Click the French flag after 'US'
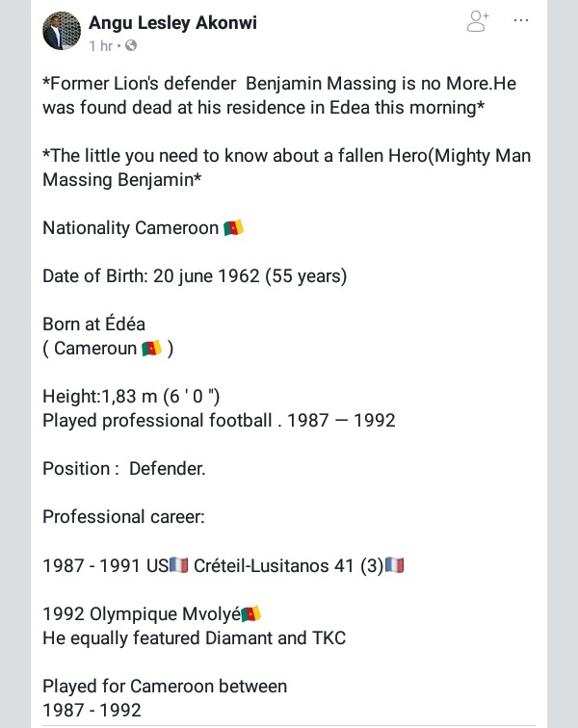Viewport: 578px width, 728px height. pos(179,565)
